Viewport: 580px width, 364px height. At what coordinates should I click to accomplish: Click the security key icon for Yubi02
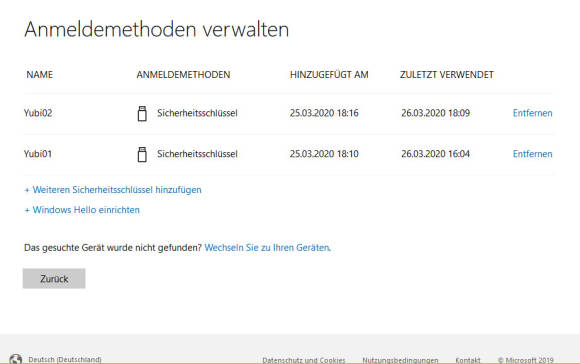(142, 114)
